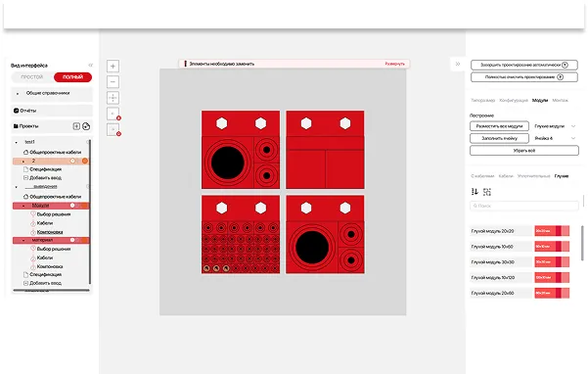Switch to the Типоразмер tab

[483, 101]
